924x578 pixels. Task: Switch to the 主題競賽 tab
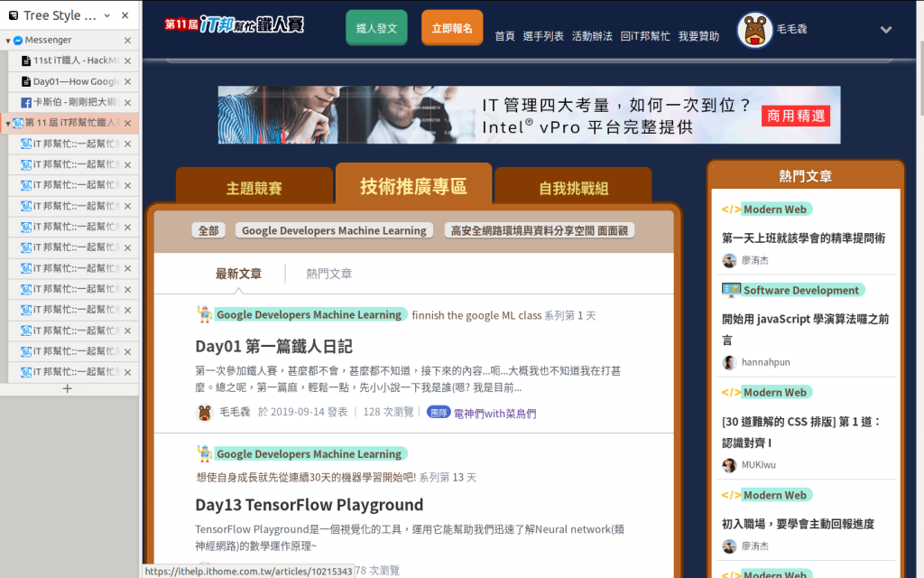pyautogui.click(x=254, y=188)
